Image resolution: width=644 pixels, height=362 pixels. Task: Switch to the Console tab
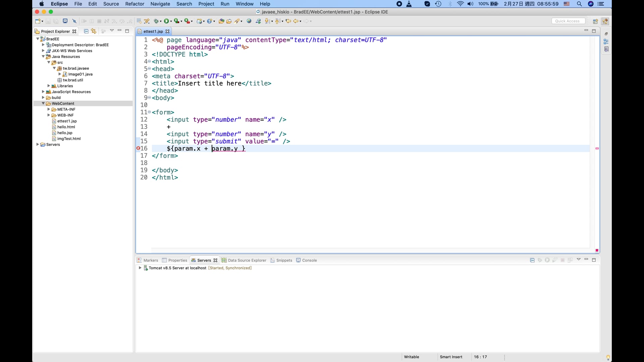click(309, 260)
